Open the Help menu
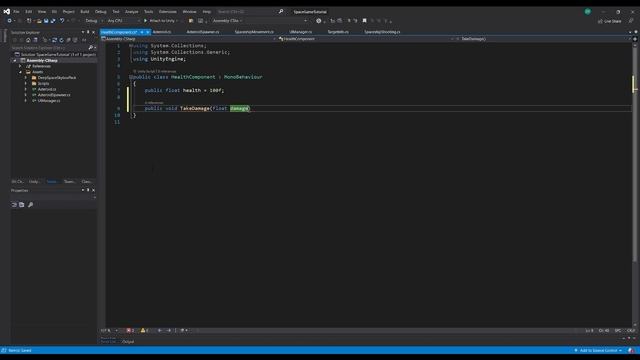 (207, 11)
